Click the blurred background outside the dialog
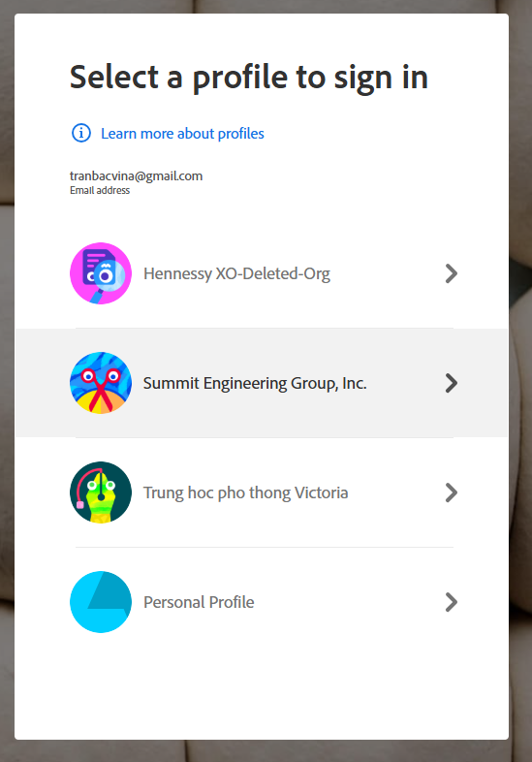The image size is (532, 762). [x=520, y=389]
